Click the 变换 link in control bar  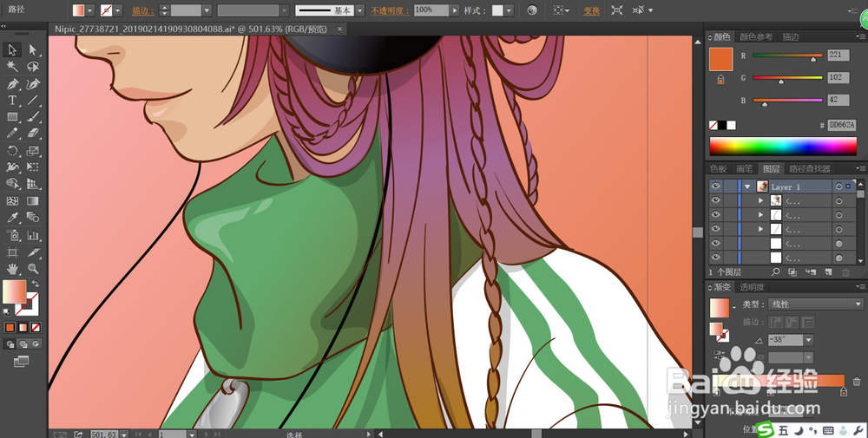[591, 10]
